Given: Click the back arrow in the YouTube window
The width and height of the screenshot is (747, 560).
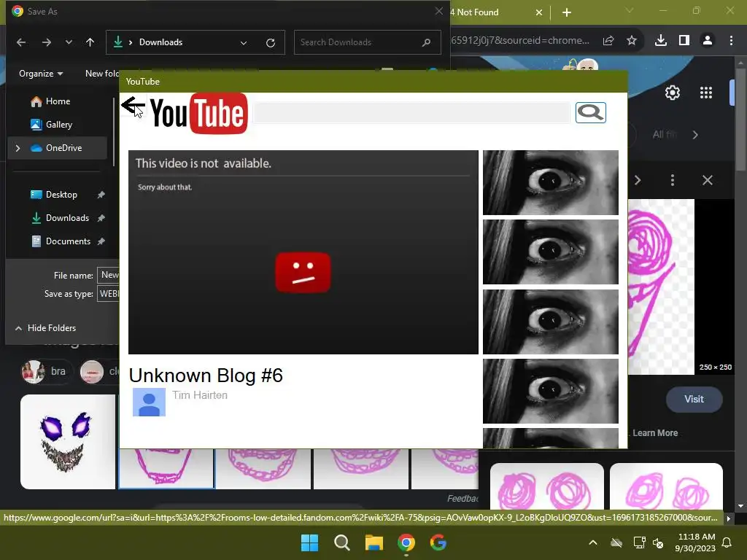Looking at the screenshot, I should coord(133,105).
